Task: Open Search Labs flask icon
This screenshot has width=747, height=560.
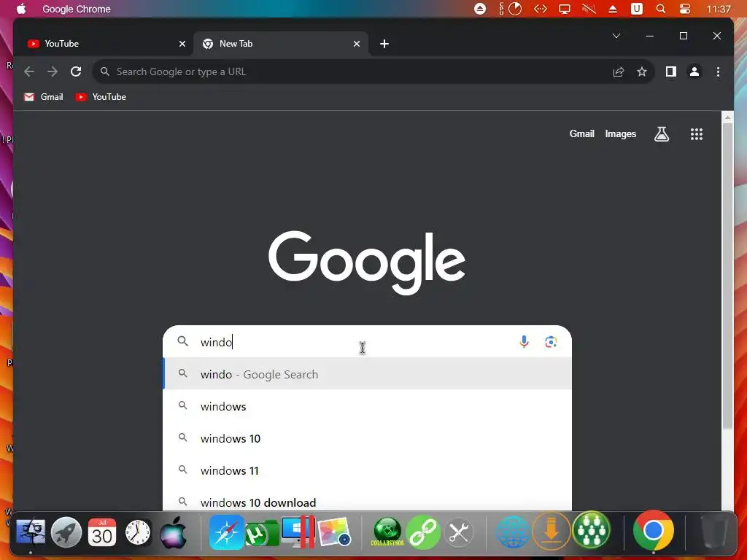Action: pos(661,134)
